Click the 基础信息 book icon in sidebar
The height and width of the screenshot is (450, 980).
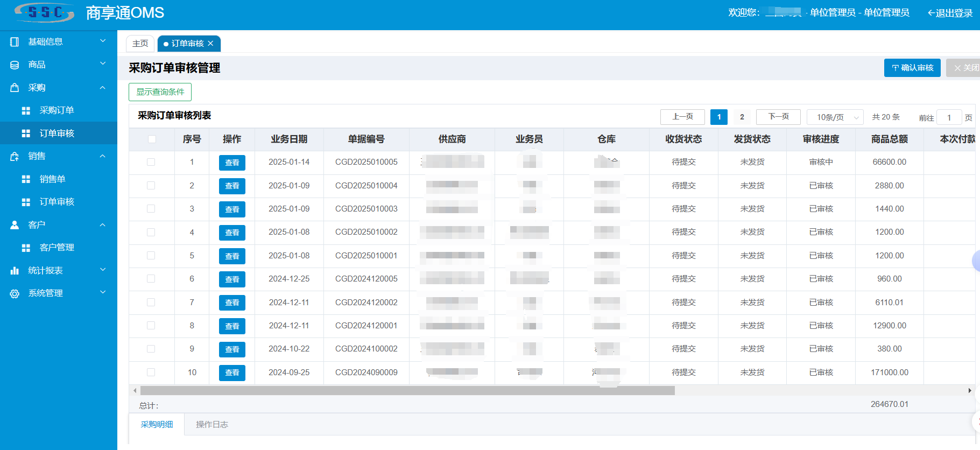pyautogui.click(x=15, y=41)
